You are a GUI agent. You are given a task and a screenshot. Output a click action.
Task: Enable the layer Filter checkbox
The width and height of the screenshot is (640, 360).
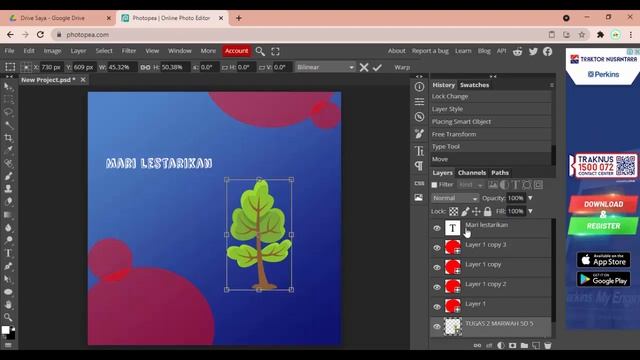[x=434, y=185]
